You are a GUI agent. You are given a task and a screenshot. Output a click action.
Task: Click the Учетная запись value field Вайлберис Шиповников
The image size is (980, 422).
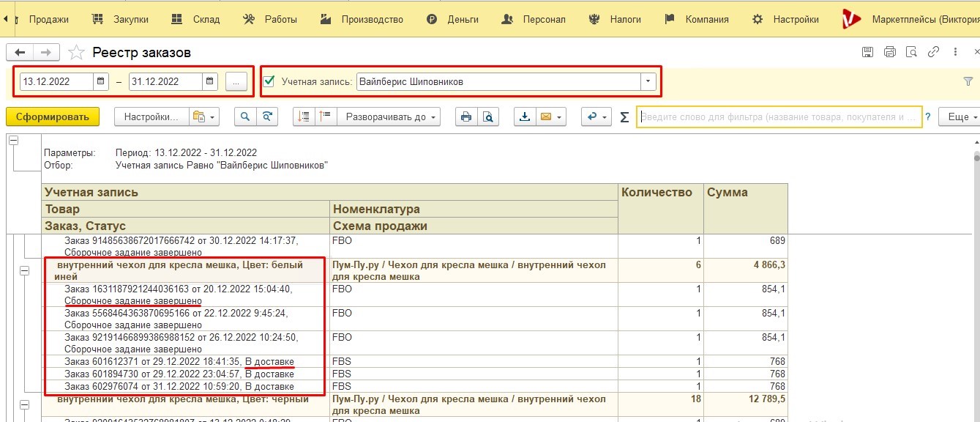coord(498,81)
